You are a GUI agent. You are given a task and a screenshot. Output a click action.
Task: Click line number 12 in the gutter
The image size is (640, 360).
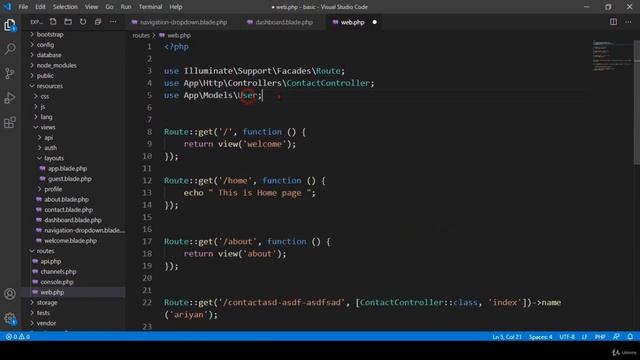tap(147, 180)
